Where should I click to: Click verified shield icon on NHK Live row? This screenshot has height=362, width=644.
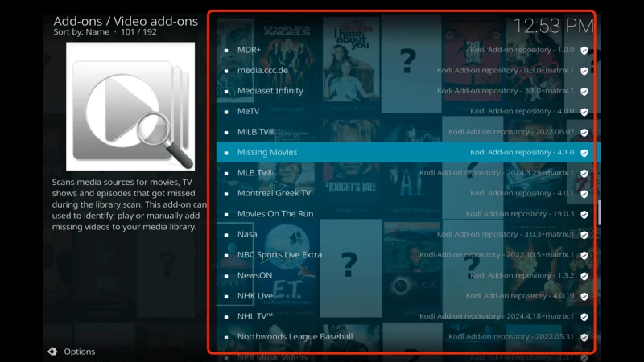(584, 297)
